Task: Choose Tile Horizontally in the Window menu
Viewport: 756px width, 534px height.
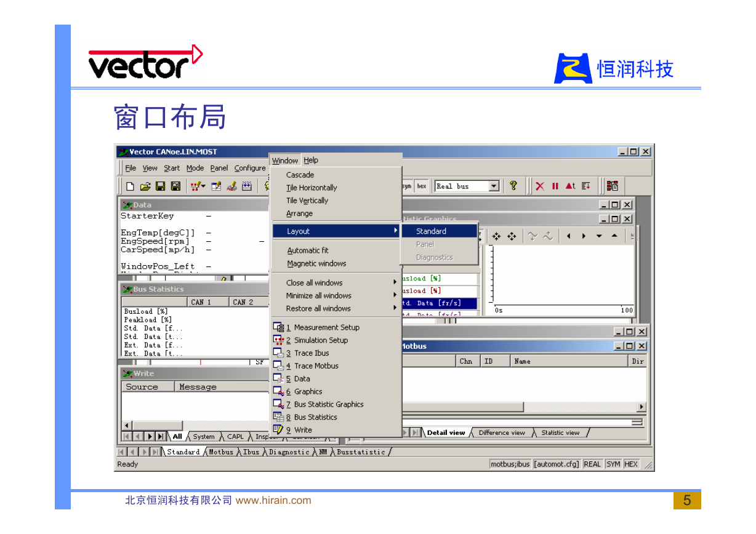Action: click(337, 188)
